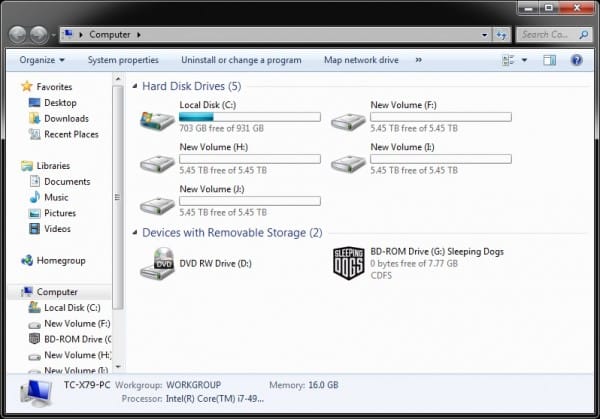Click Uninstall or change a program

[x=241, y=60]
